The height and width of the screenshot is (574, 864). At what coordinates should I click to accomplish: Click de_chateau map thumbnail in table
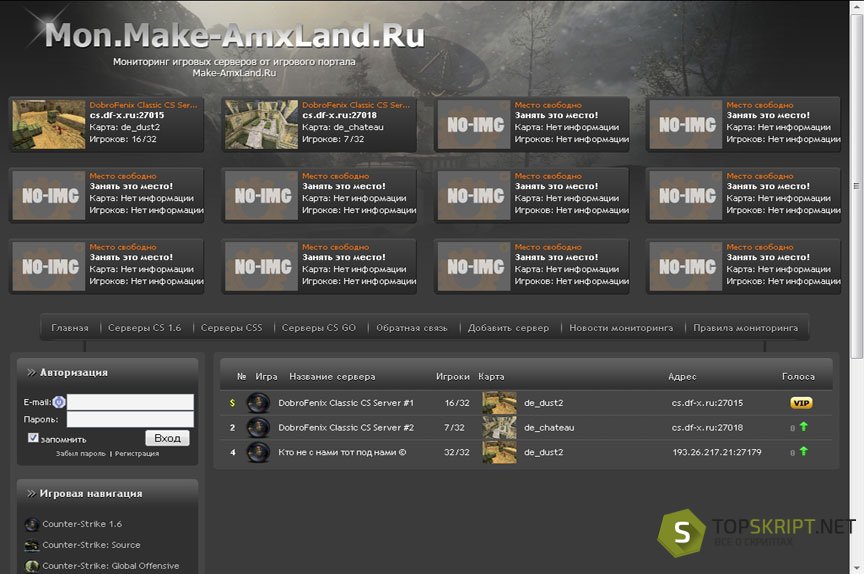tap(499, 427)
